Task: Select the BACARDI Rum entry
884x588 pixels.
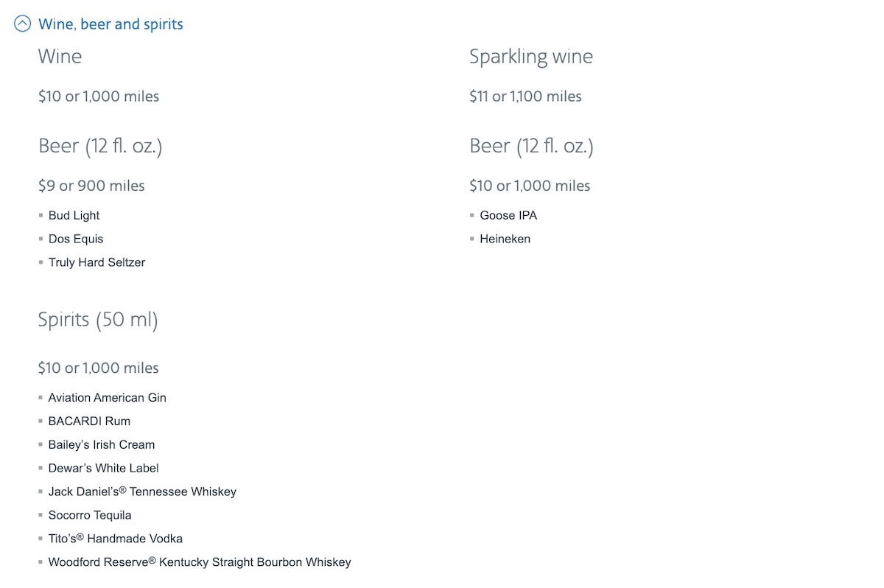Action: [x=89, y=421]
